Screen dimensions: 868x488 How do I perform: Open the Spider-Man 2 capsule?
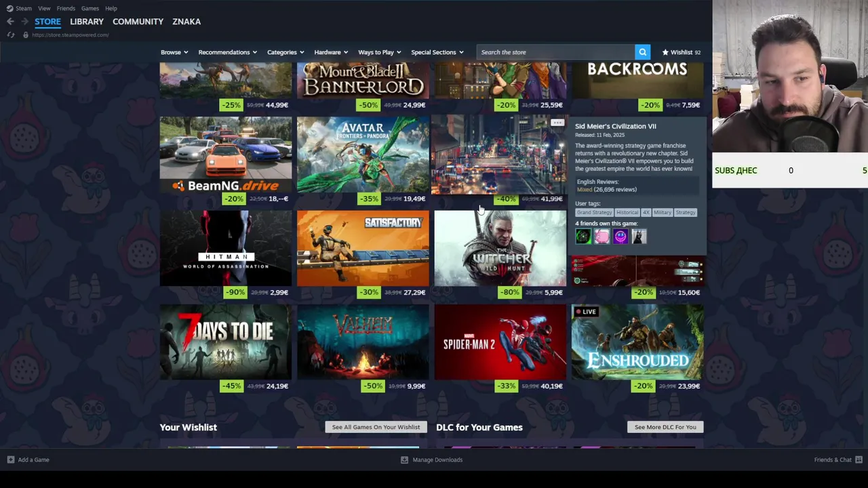point(500,342)
